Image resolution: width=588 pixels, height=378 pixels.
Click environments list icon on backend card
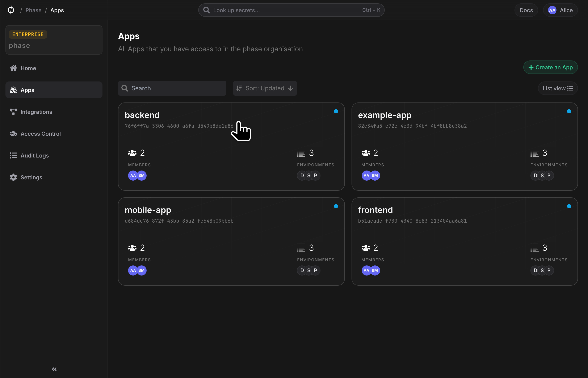pos(301,153)
